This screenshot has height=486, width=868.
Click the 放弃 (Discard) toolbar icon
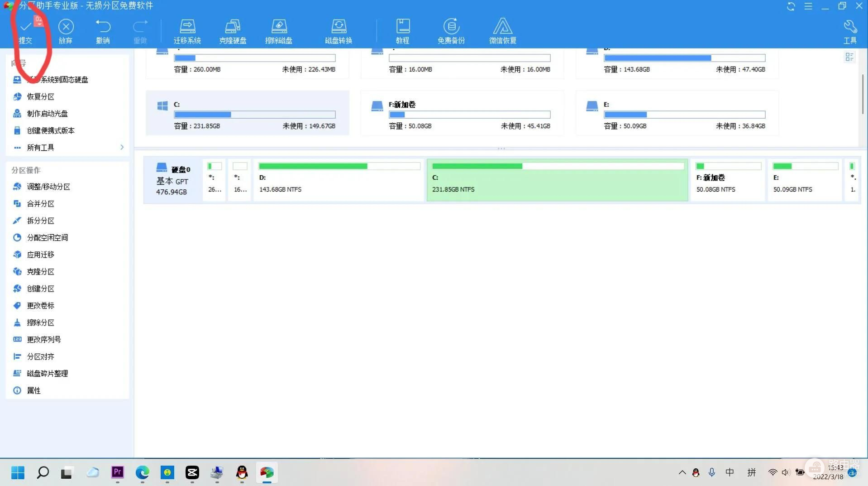click(x=66, y=31)
